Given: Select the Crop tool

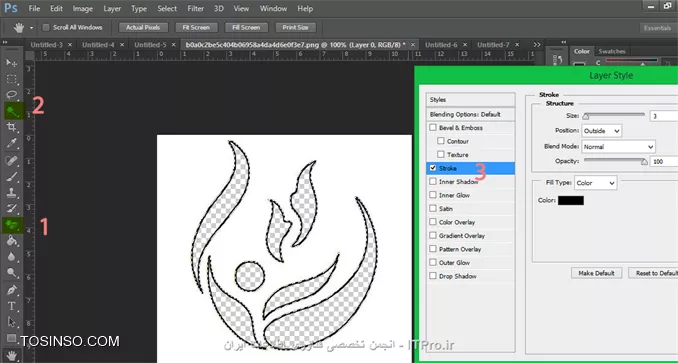Looking at the screenshot, I should pyautogui.click(x=11, y=127).
